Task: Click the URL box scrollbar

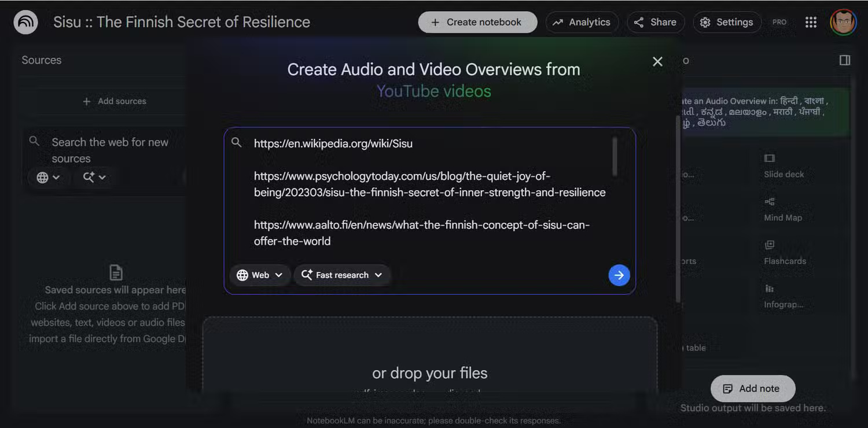Action: pos(614,156)
